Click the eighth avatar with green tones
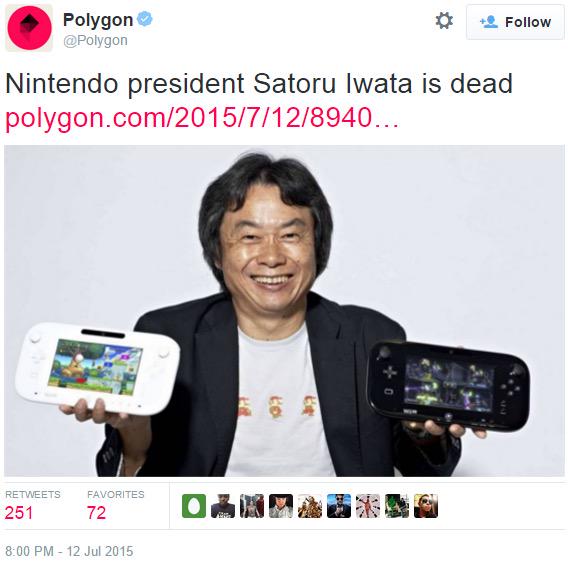Viewport: 568px width, 562px height. click(397, 506)
